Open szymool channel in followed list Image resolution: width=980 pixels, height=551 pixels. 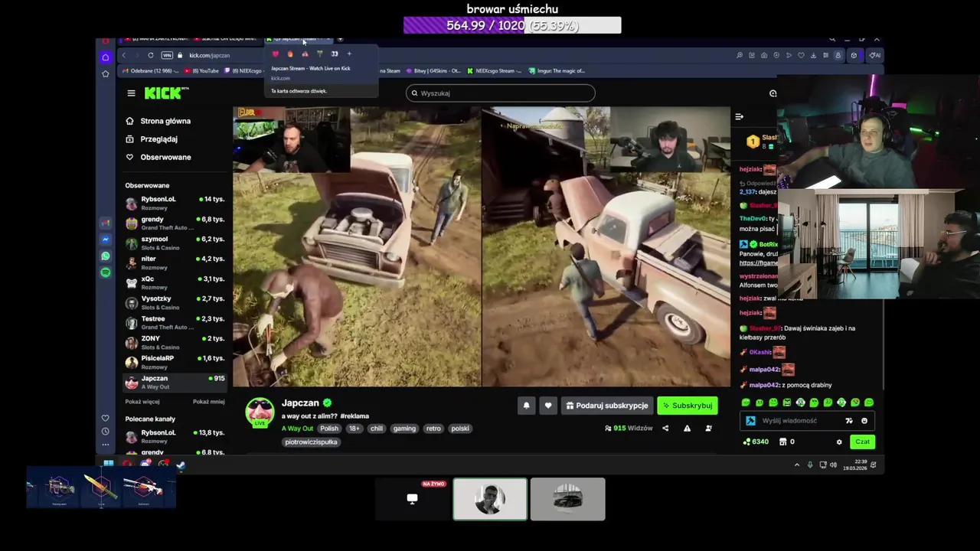(175, 243)
